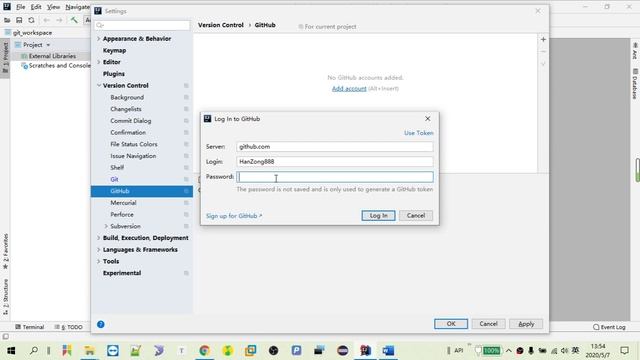Expand the Subversion settings node
This screenshot has height=360, width=640.
[106, 226]
